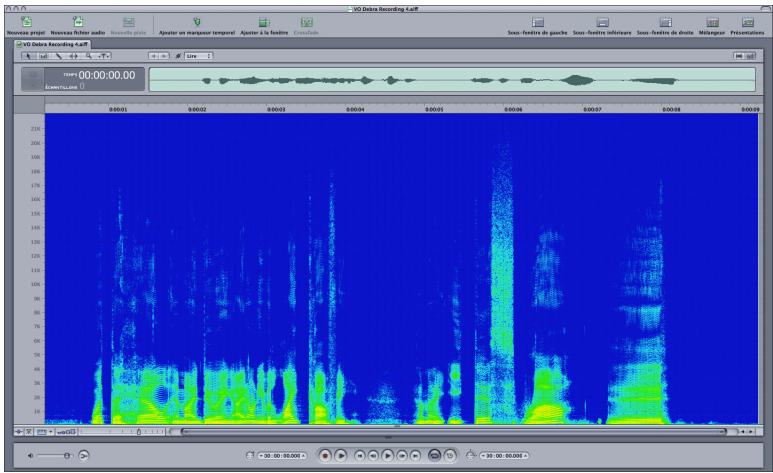Go to end transport button

coord(416,456)
